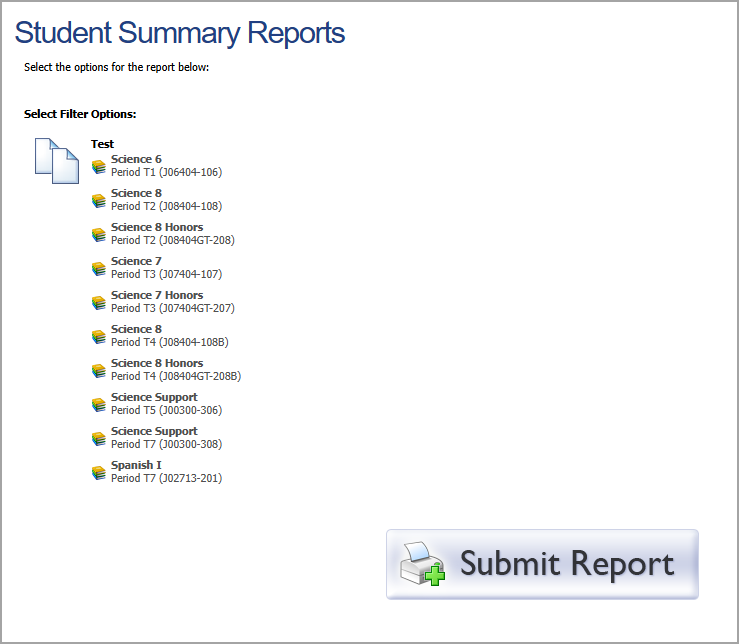Screen dimensions: 739x644
Task: Click the books icon beside Science 8 Period T4
Action: pyautogui.click(x=99, y=337)
